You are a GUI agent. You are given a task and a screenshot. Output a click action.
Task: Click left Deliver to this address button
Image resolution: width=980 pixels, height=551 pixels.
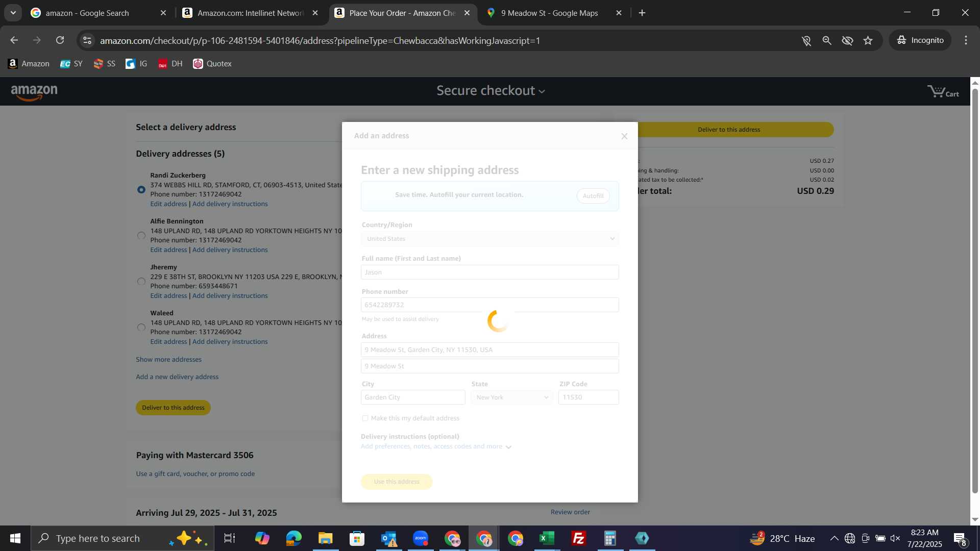click(x=173, y=408)
